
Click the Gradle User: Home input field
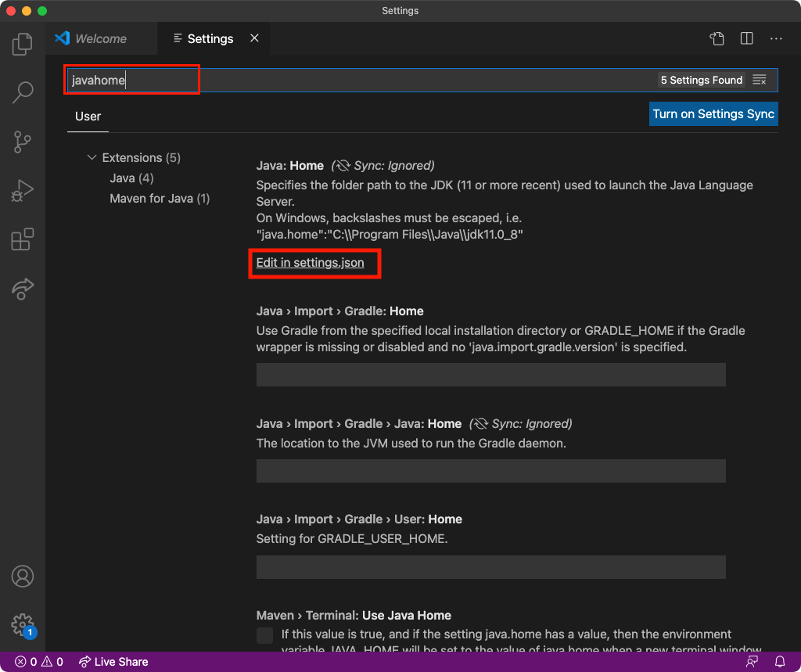(x=491, y=566)
